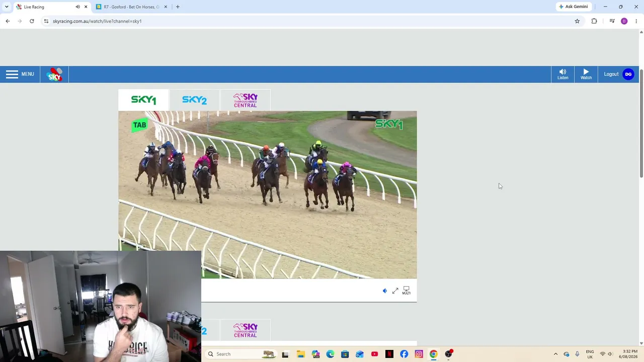Viewport: 644px width, 362px height.
Task: Switch to Sky Thoroughbred Central channel tab
Action: point(245,100)
